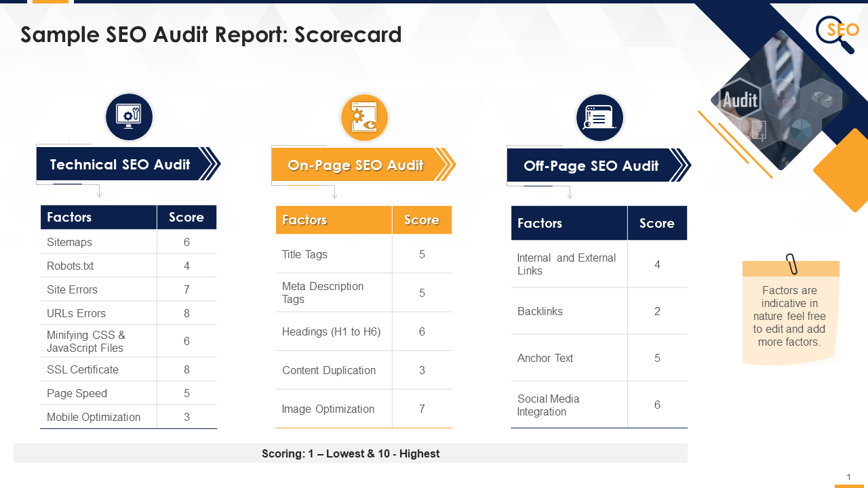Viewport: 868px width, 488px height.
Task: Select the Backlinks factor cell
Action: point(569,311)
